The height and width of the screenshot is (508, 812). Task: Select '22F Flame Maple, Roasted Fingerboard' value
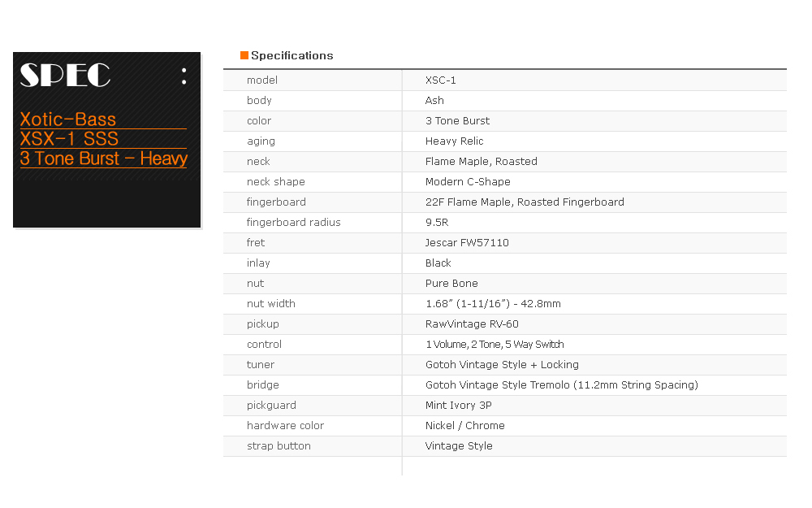[x=525, y=202]
